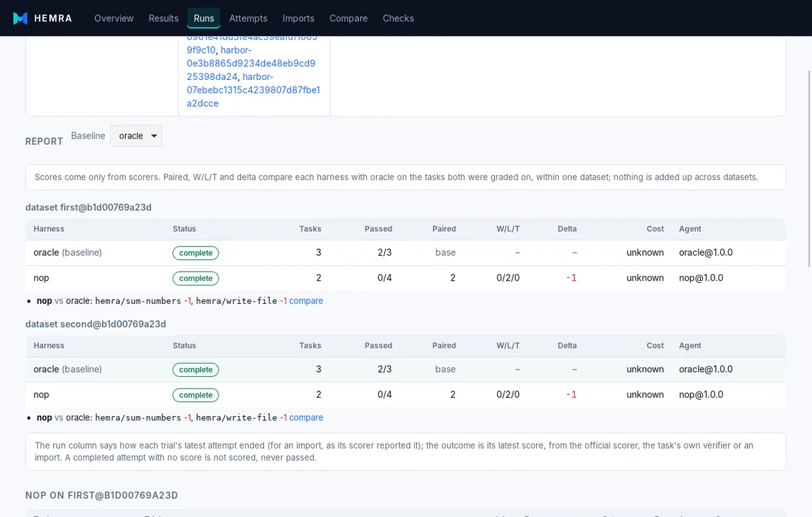Click the page's vertical scrollbar
812x517 pixels.
tap(808, 169)
